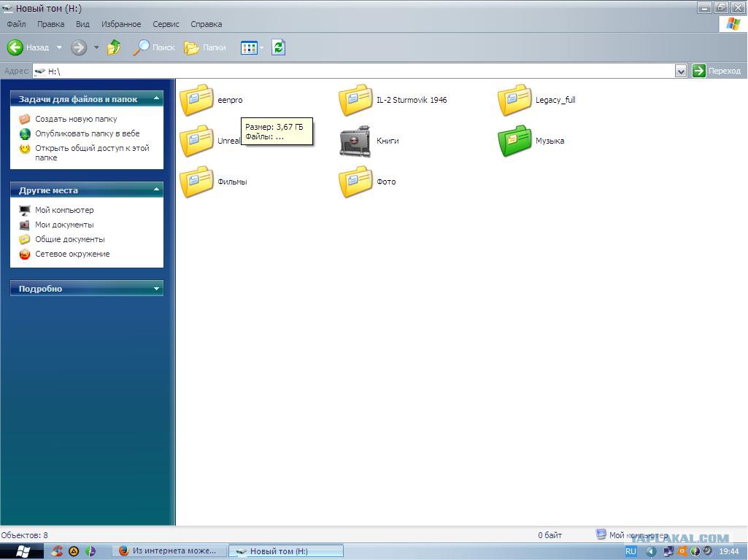Click status bar text Объектов: 8

24,534
